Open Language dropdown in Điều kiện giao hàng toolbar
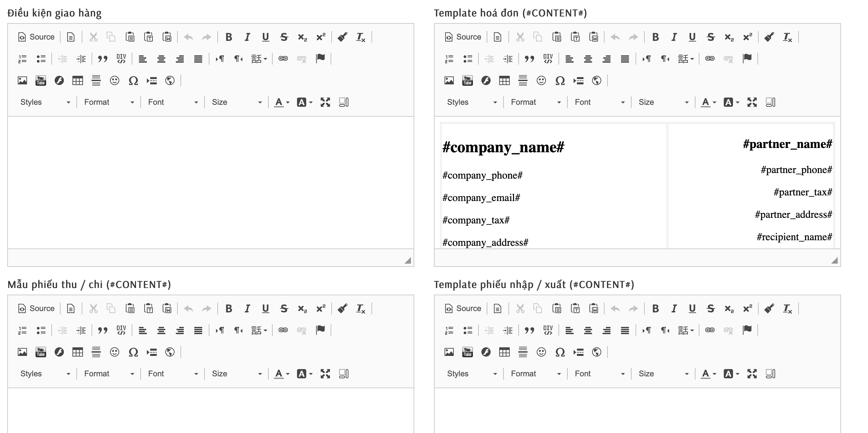Viewport: 868px width, 433px height. click(x=259, y=59)
